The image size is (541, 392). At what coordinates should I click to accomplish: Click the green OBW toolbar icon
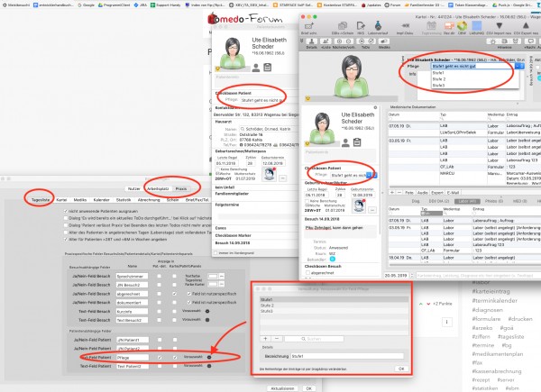tap(462, 26)
